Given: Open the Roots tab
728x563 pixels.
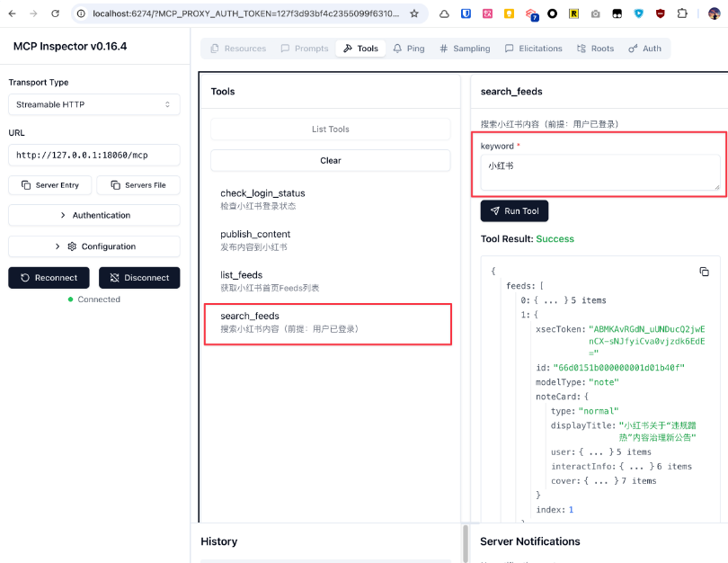Looking at the screenshot, I should pos(596,49).
